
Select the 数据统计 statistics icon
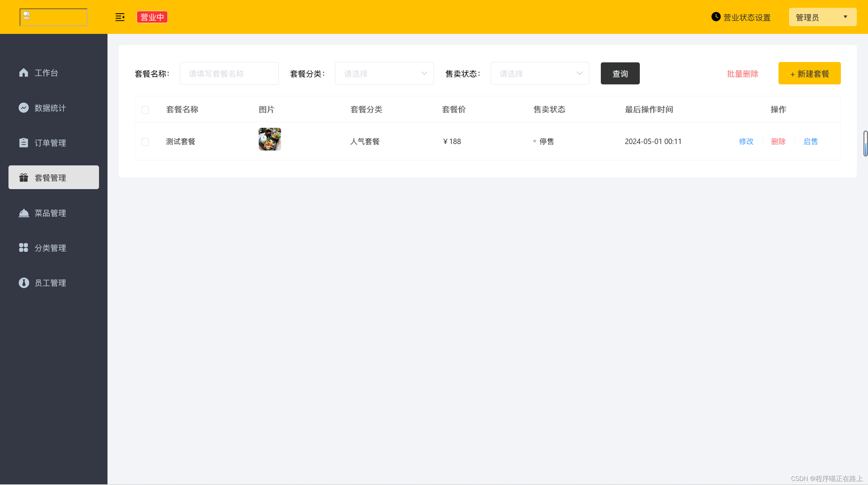click(x=23, y=107)
